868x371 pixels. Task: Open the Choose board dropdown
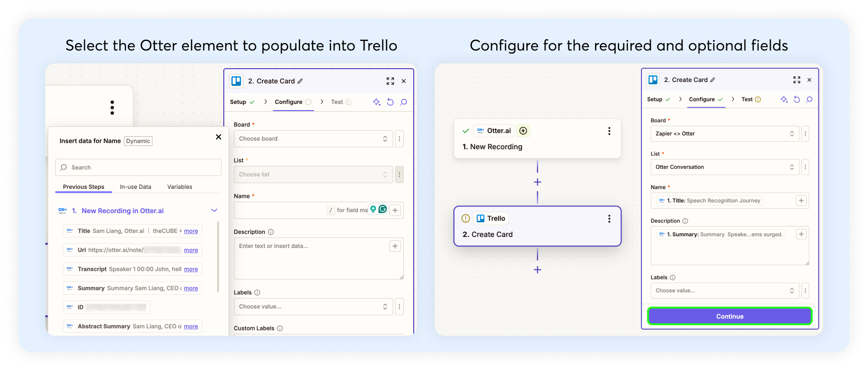313,139
